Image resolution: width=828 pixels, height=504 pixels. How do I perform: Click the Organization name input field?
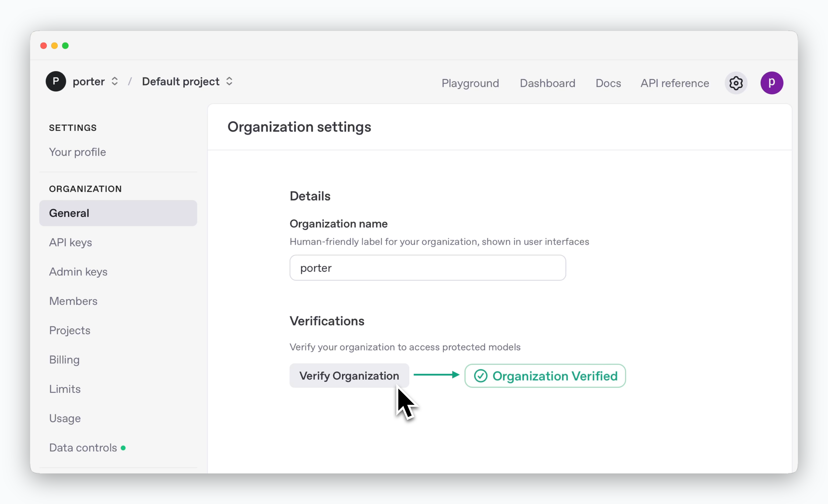(428, 268)
